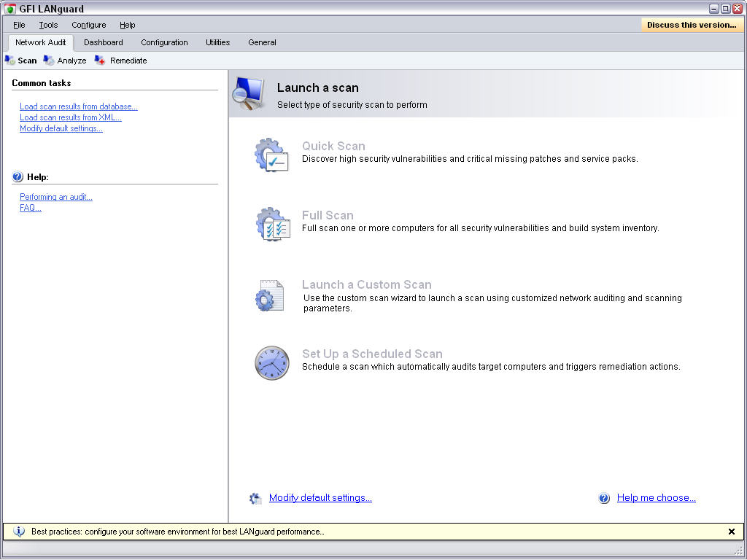The image size is (747, 560).
Task: Switch to the General tab
Action: 262,42
